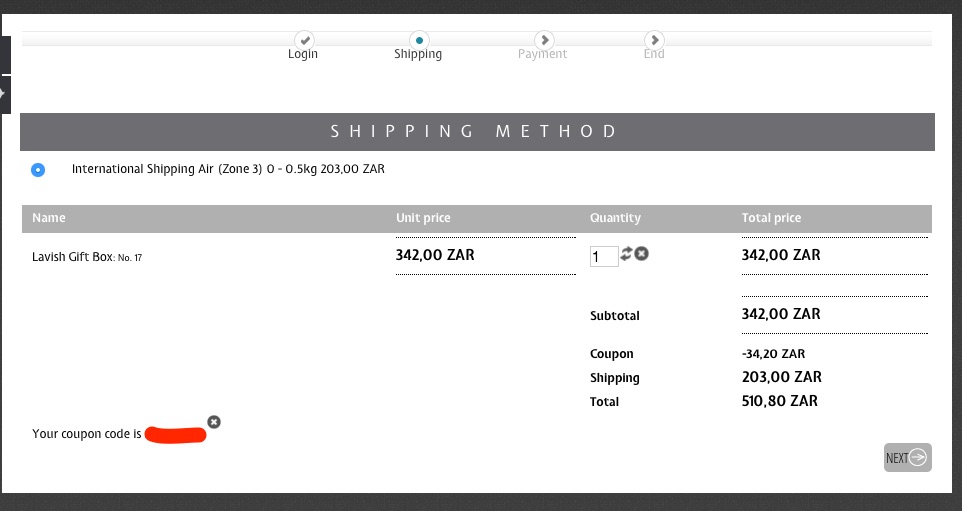Go to the Login step label
This screenshot has height=511, width=962.
(x=303, y=54)
